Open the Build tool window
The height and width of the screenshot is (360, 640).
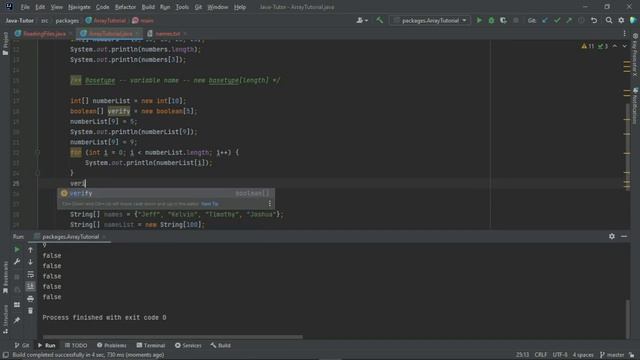coord(220,345)
